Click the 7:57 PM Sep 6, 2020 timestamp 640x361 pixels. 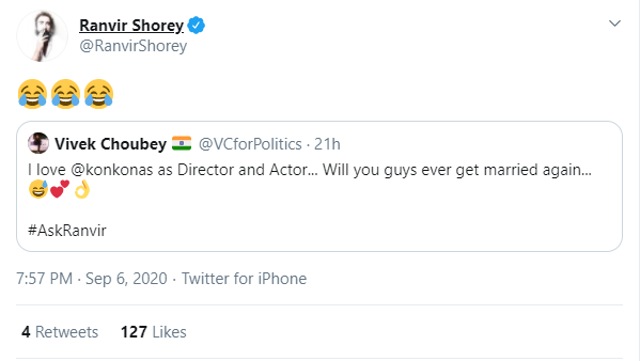point(92,279)
